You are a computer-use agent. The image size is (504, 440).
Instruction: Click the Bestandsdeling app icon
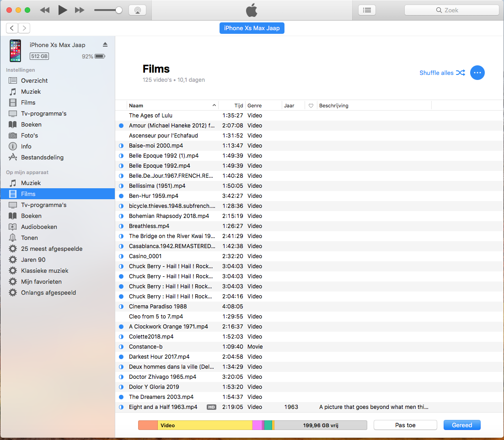point(12,157)
